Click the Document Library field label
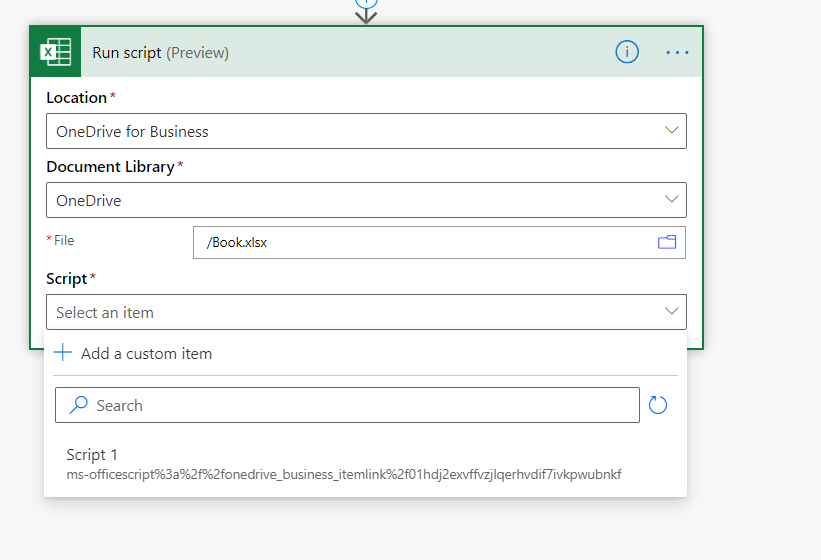The width and height of the screenshot is (821, 560). pos(110,166)
